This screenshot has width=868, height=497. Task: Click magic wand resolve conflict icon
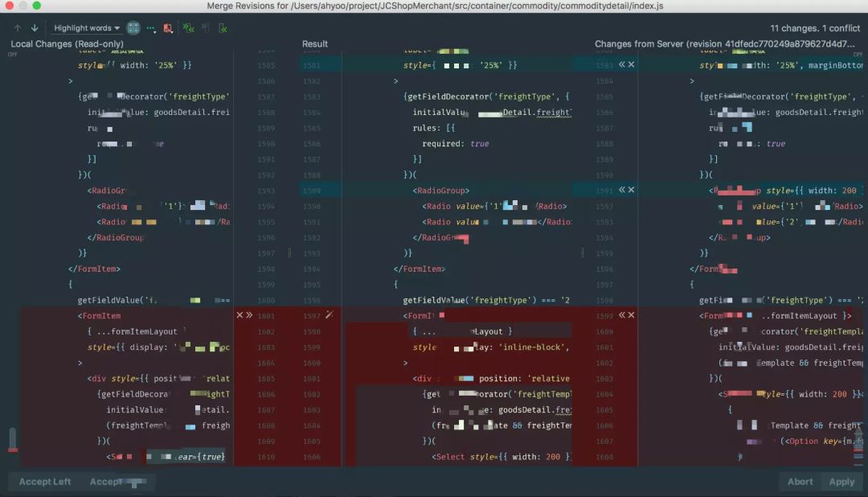click(x=329, y=315)
